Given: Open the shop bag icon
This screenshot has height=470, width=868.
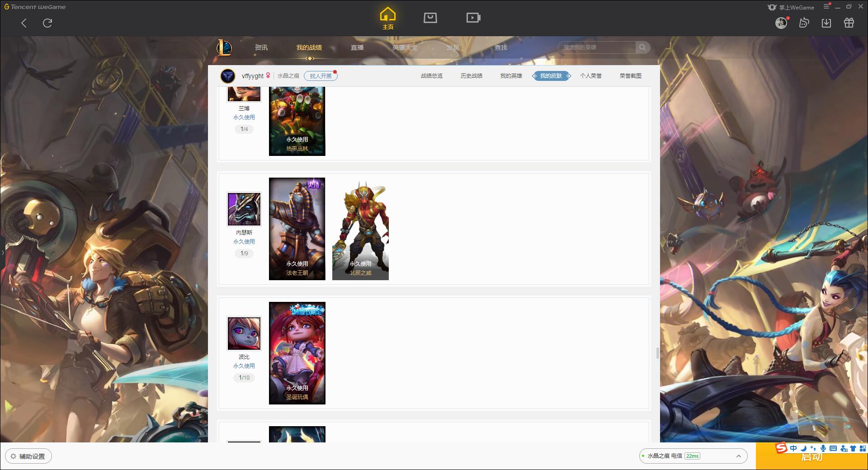Looking at the screenshot, I should click(430, 18).
